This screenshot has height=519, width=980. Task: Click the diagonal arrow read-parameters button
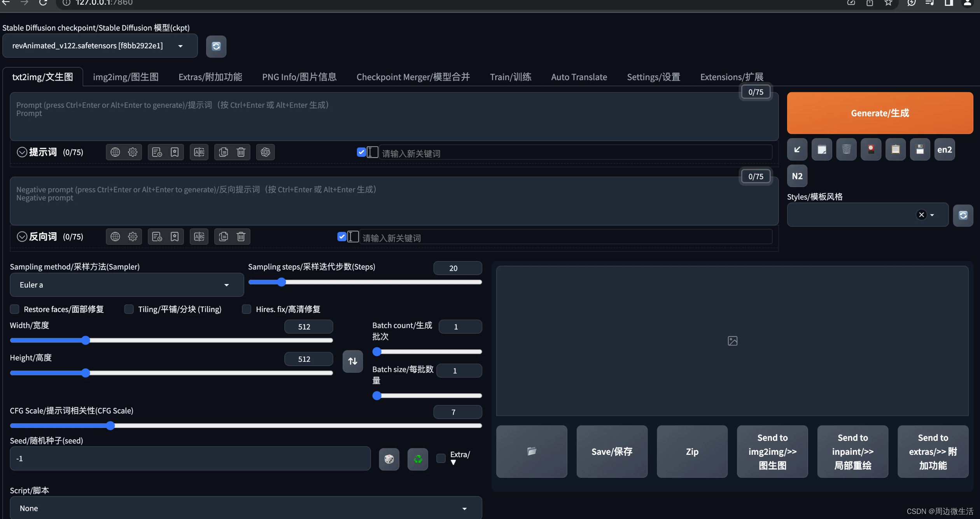point(797,149)
